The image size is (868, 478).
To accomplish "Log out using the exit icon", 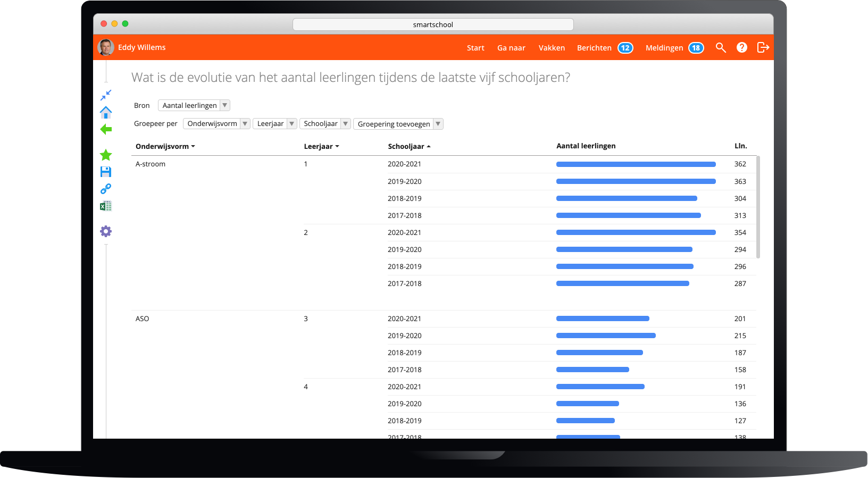I will pos(763,47).
